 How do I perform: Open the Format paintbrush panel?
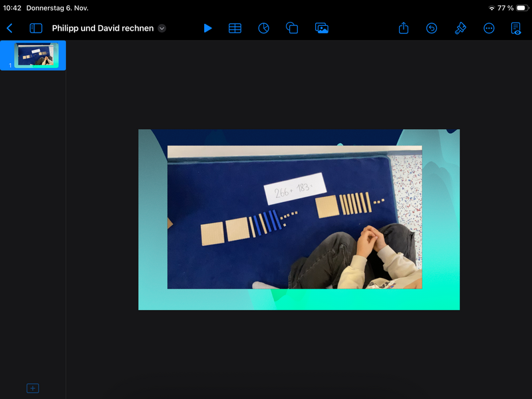pos(460,28)
